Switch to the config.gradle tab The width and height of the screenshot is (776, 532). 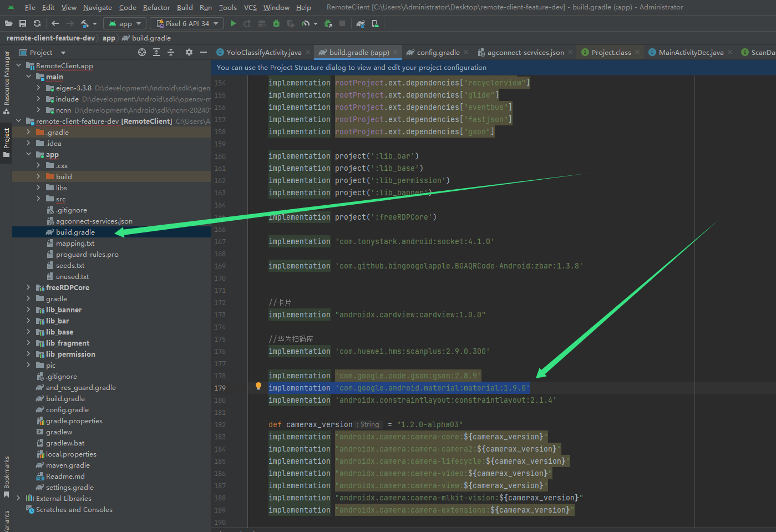click(438, 52)
